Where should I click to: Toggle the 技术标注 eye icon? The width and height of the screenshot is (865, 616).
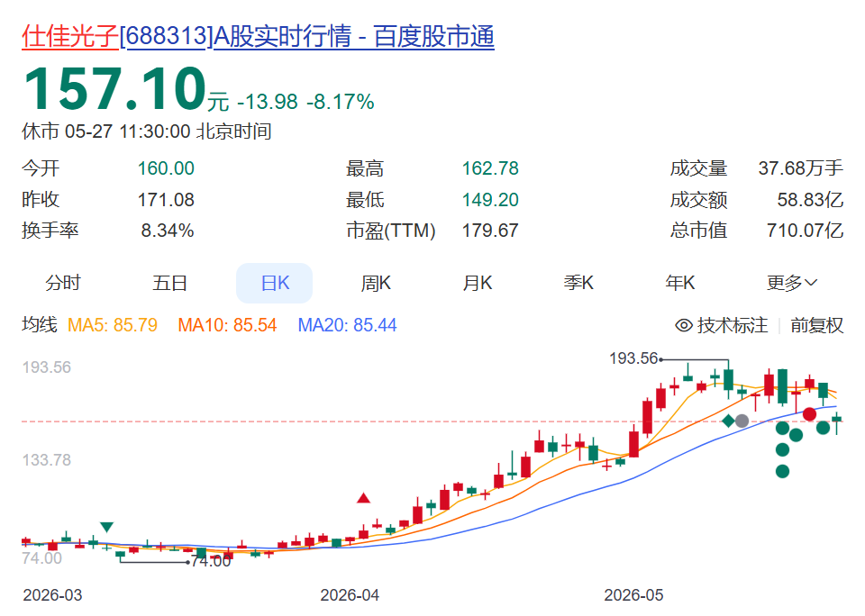pyautogui.click(x=684, y=325)
